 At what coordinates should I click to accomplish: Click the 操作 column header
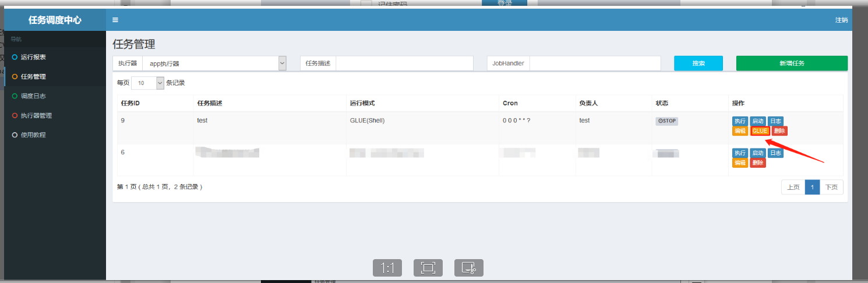738,103
